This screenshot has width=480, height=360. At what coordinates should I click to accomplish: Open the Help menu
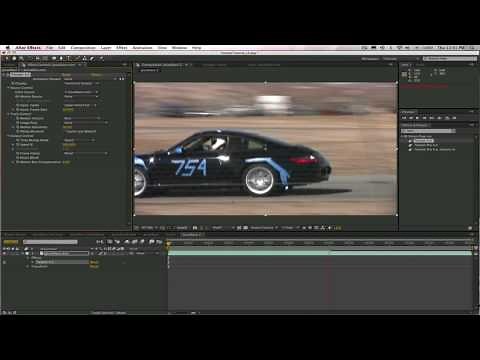pos(197,48)
